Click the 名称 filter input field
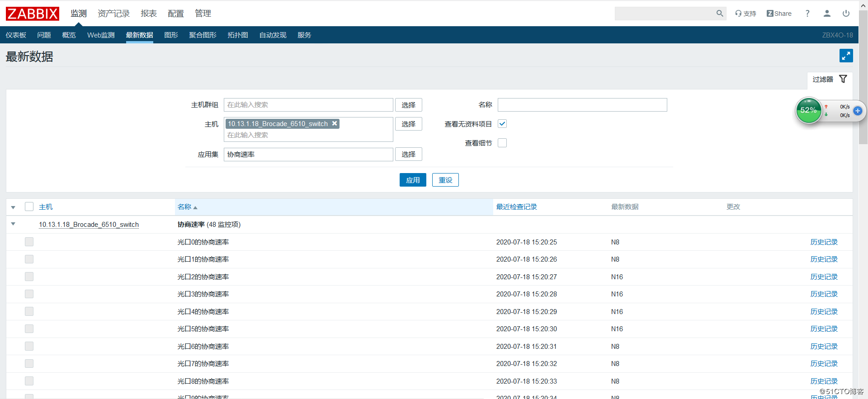This screenshot has width=868, height=399. (582, 105)
